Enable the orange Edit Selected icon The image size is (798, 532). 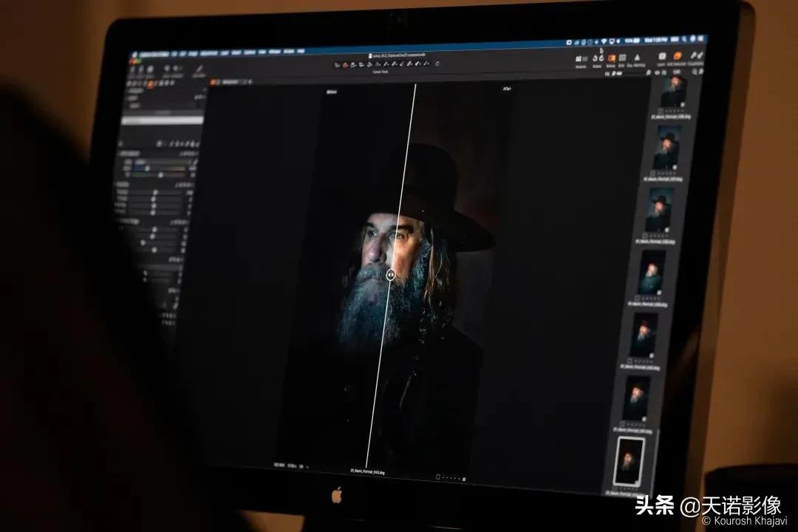pyautogui.click(x=678, y=56)
